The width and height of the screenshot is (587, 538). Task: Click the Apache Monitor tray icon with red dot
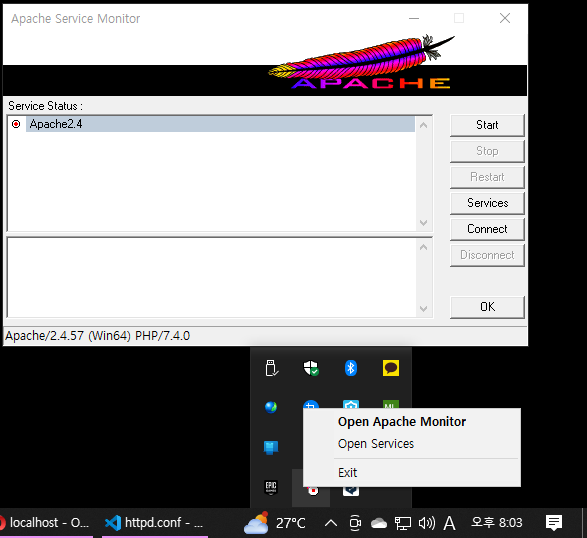tap(313, 490)
